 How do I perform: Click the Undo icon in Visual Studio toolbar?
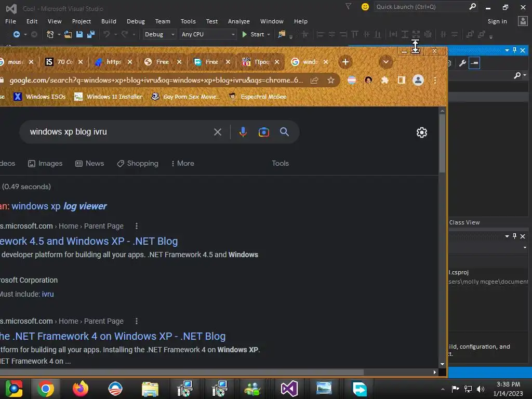(107, 34)
